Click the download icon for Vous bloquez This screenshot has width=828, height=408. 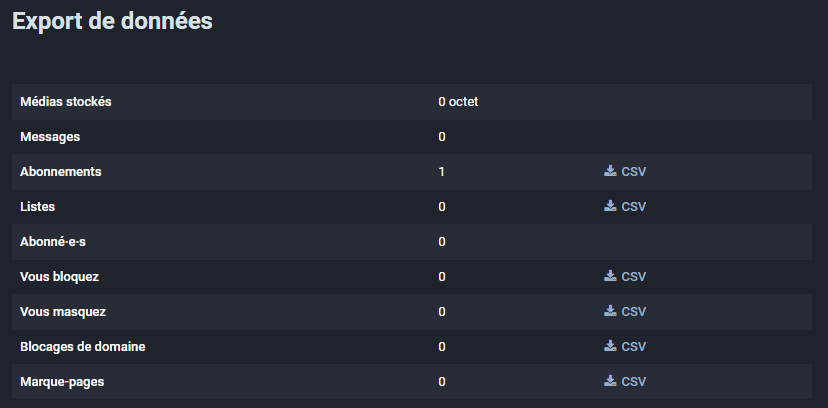point(610,276)
